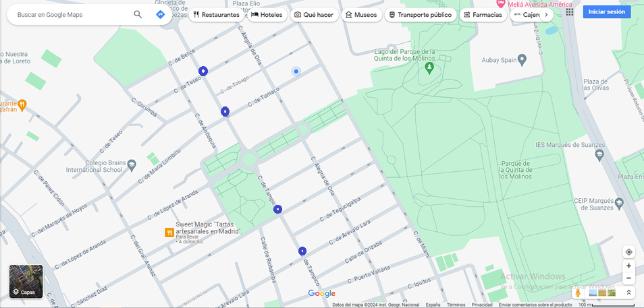Click the C. de Tegucigalpa street label
Image resolution: width=644 pixels, height=308 pixels.
[x=340, y=209]
